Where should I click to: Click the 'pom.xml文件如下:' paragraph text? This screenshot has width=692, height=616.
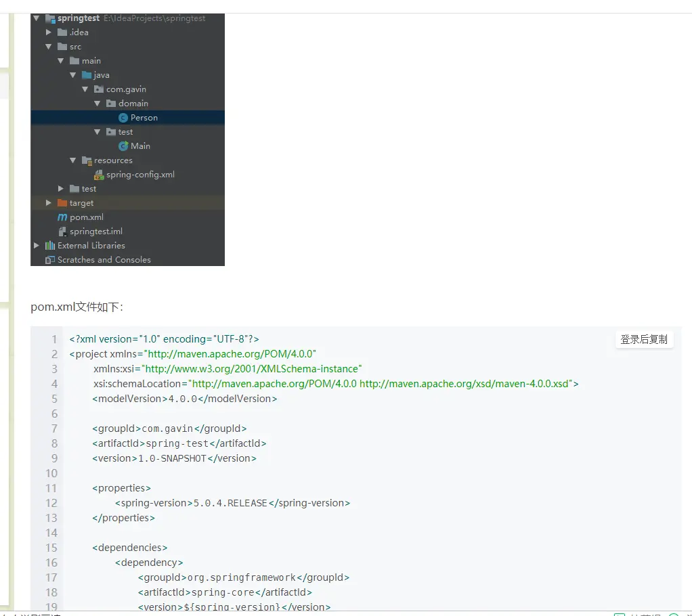(77, 307)
